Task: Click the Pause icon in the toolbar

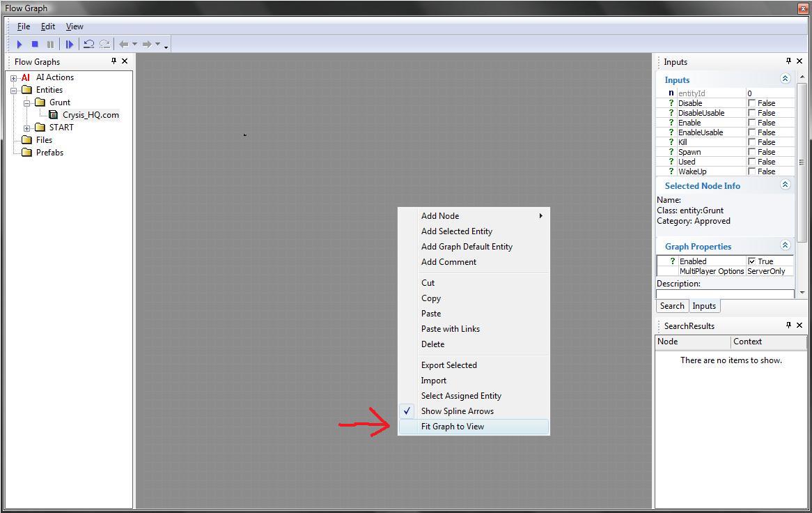Action: coord(50,45)
